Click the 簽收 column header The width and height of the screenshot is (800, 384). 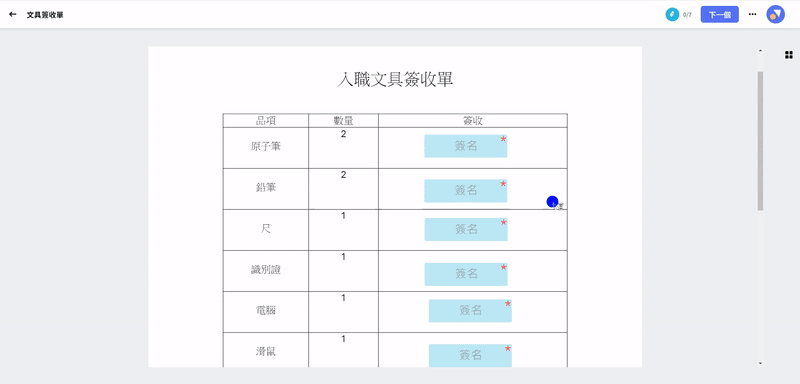(472, 121)
